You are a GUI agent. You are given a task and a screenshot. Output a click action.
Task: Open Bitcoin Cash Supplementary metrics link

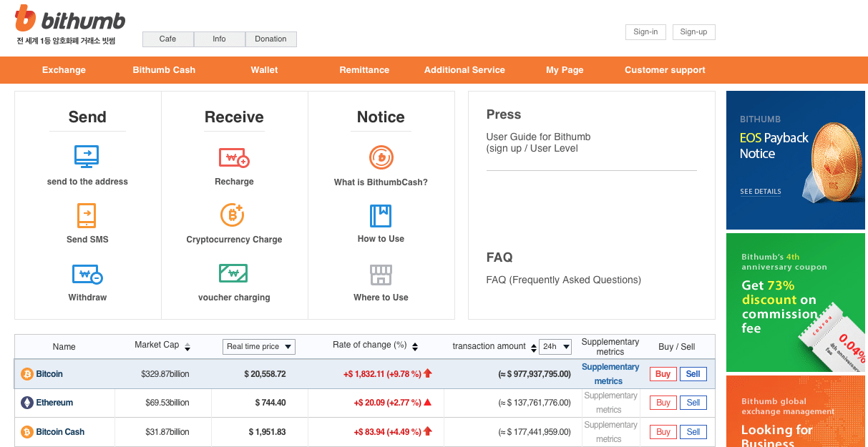coord(610,432)
